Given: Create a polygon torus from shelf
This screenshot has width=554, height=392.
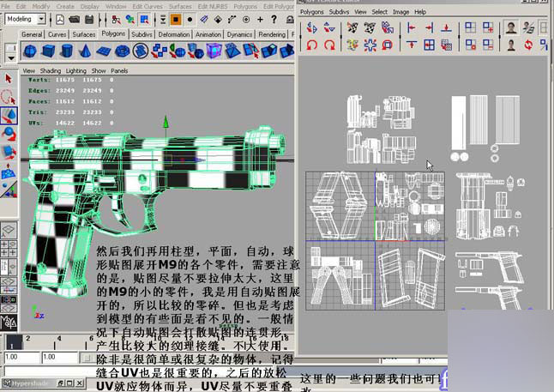Looking at the screenshot, I should point(123,51).
